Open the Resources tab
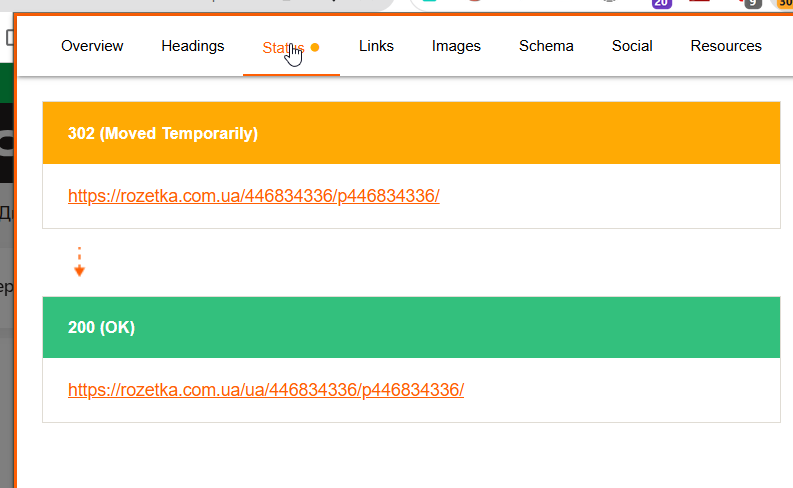This screenshot has width=793, height=488. tap(726, 46)
